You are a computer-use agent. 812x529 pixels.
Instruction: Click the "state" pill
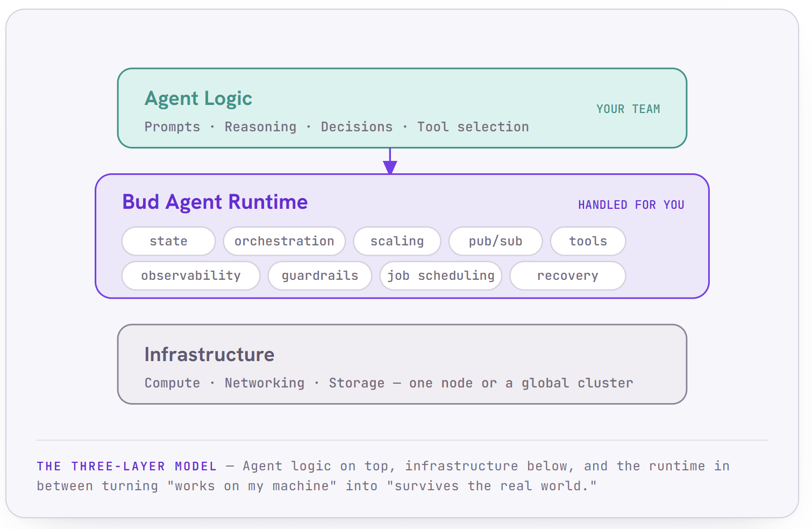(168, 241)
